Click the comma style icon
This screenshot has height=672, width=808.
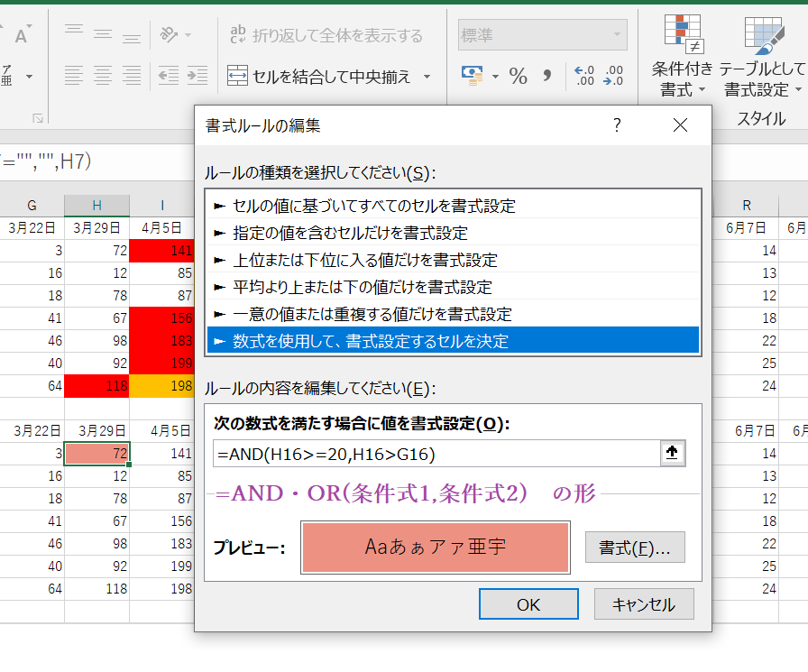[546, 76]
